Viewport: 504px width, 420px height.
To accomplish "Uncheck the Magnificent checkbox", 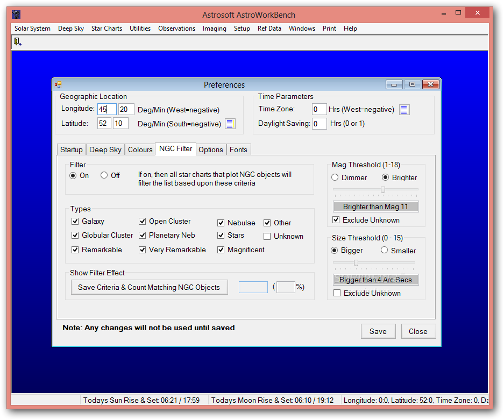I will (221, 250).
